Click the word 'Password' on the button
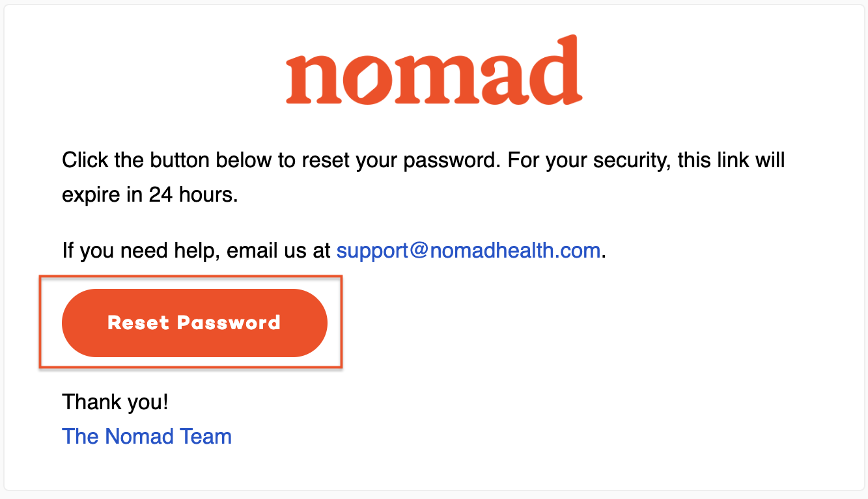Image resolution: width=868 pixels, height=499 pixels. tap(229, 323)
